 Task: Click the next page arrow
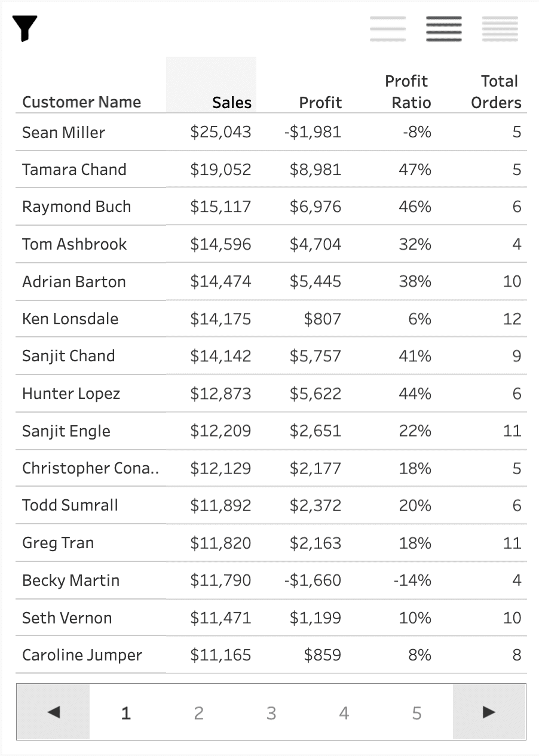tap(488, 712)
